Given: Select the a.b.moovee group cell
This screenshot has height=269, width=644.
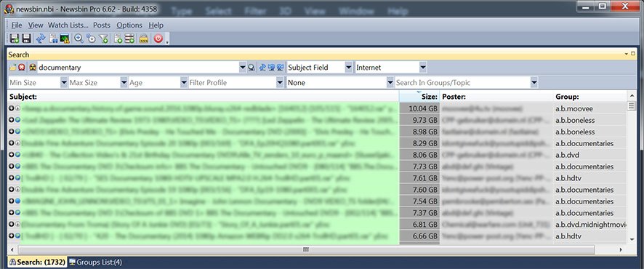Looking at the screenshot, I should tap(589, 108).
